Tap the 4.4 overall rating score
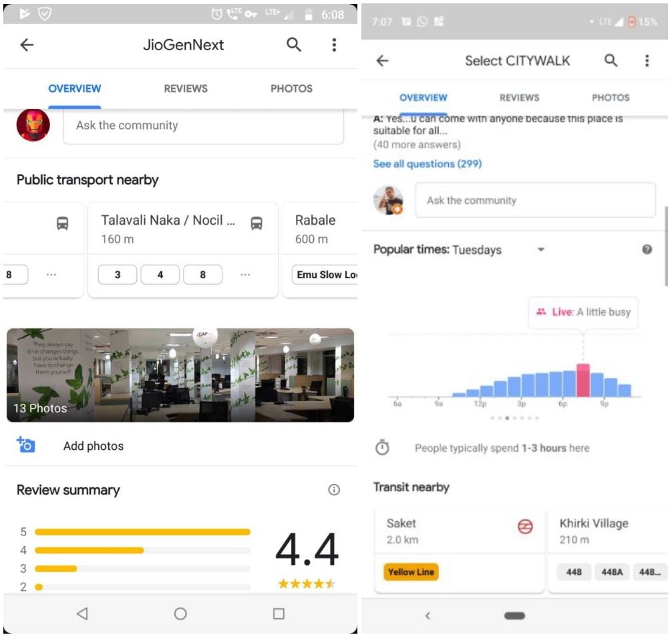The width and height of the screenshot is (672, 639). coord(307,549)
